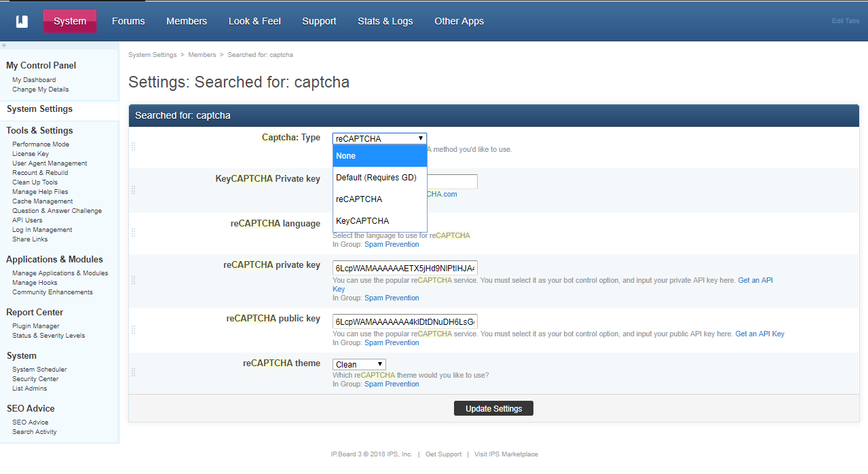Select System Settings in the sidebar

[39, 109]
